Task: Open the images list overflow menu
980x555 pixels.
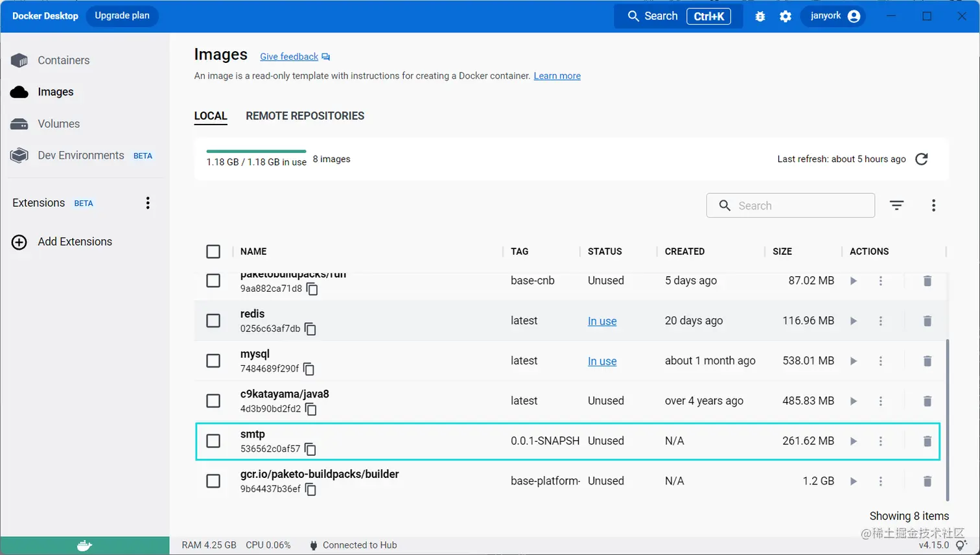Action: [x=933, y=206]
